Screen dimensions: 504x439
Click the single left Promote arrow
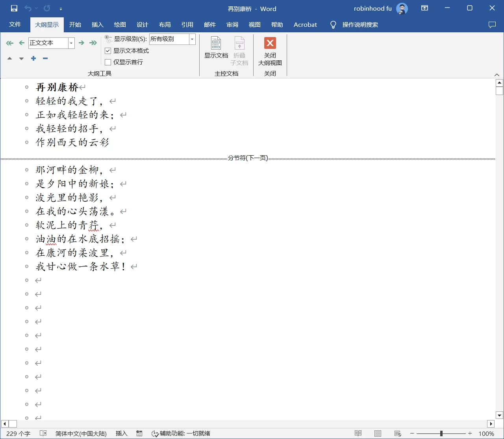coord(22,43)
